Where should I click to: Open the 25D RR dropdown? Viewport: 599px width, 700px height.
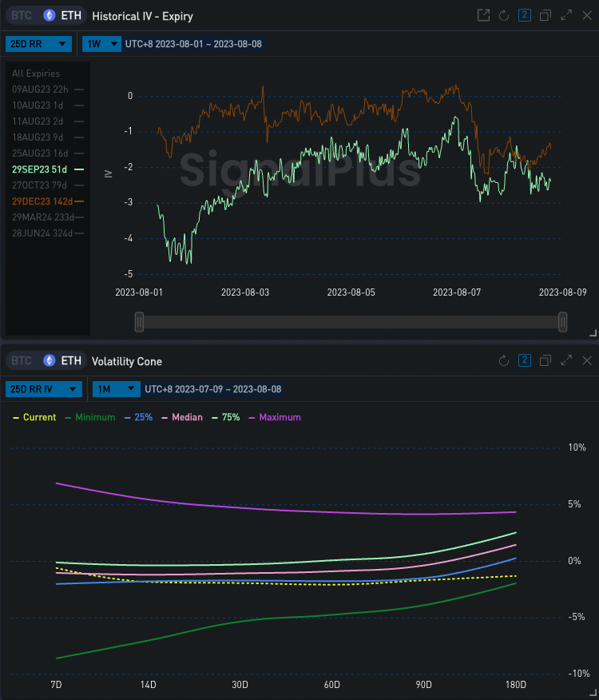[x=38, y=44]
